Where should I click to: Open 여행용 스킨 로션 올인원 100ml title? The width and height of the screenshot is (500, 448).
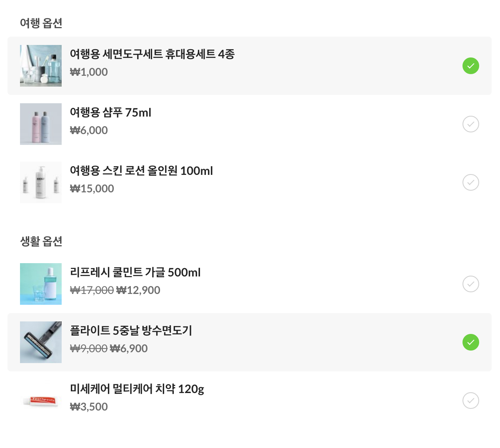(x=141, y=171)
